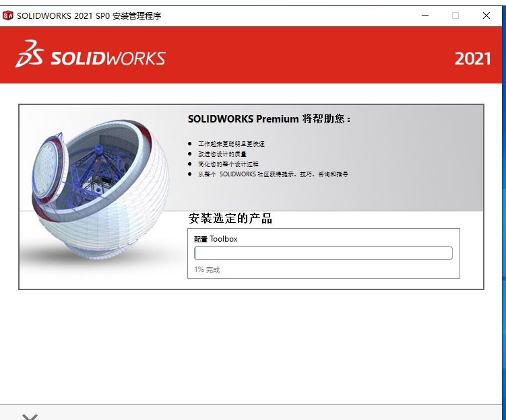This screenshot has height=420, width=506.
Task: Click the window title 'SOLIDWORKS 2021 SP0 安装管理程序'
Action: [89, 15]
